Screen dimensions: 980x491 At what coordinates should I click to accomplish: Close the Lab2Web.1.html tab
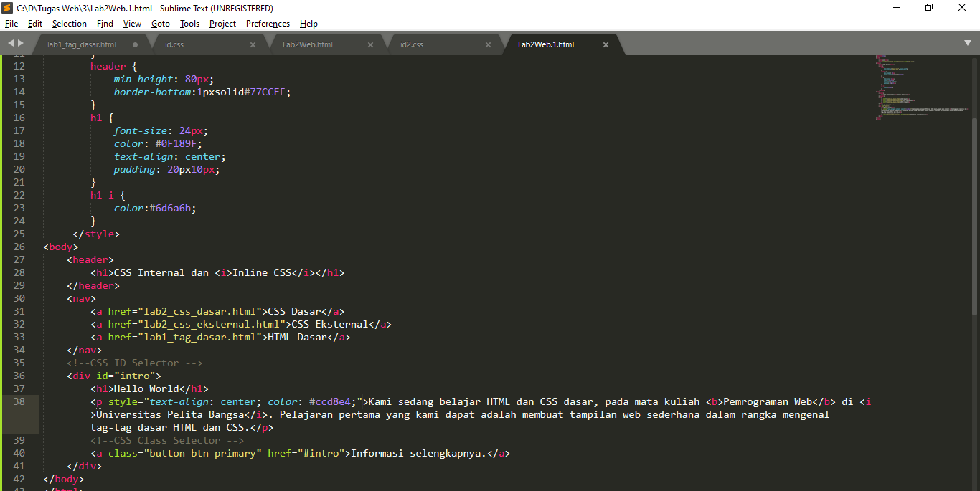pos(606,44)
